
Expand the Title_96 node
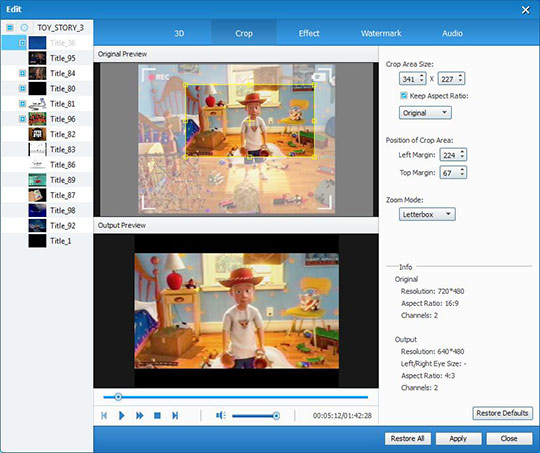[x=22, y=119]
